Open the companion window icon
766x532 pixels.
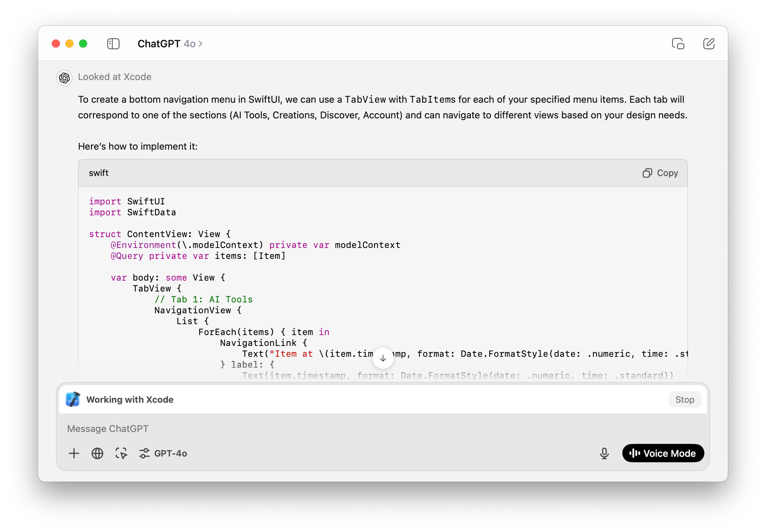(678, 44)
